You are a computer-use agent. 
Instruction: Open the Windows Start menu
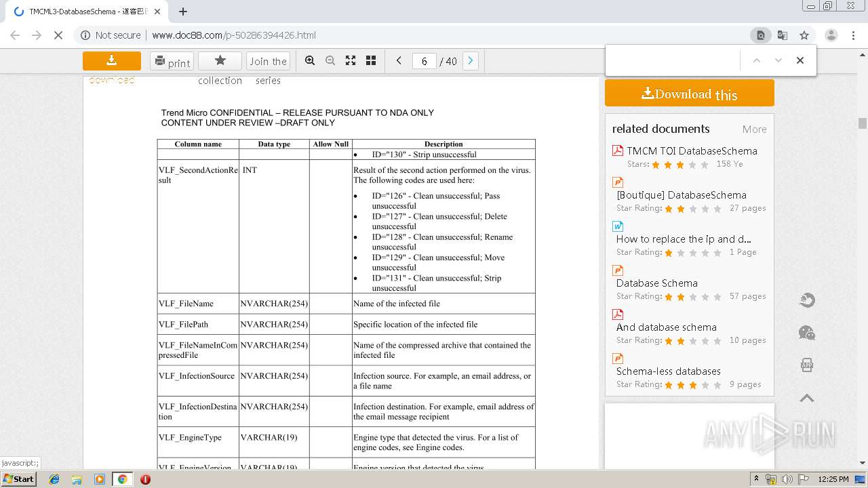pos(19,479)
